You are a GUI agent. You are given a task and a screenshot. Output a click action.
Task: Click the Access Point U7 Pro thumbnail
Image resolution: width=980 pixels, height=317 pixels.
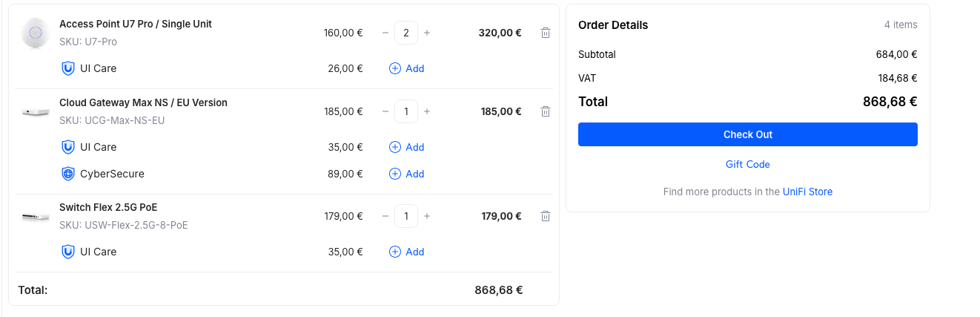36,33
